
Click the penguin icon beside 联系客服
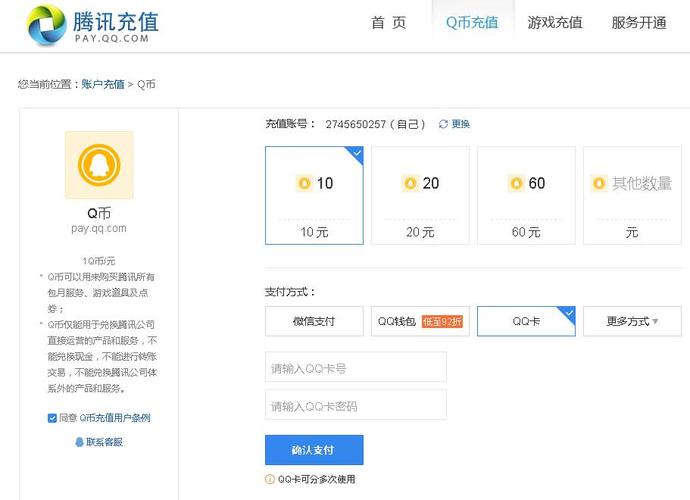pyautogui.click(x=79, y=442)
